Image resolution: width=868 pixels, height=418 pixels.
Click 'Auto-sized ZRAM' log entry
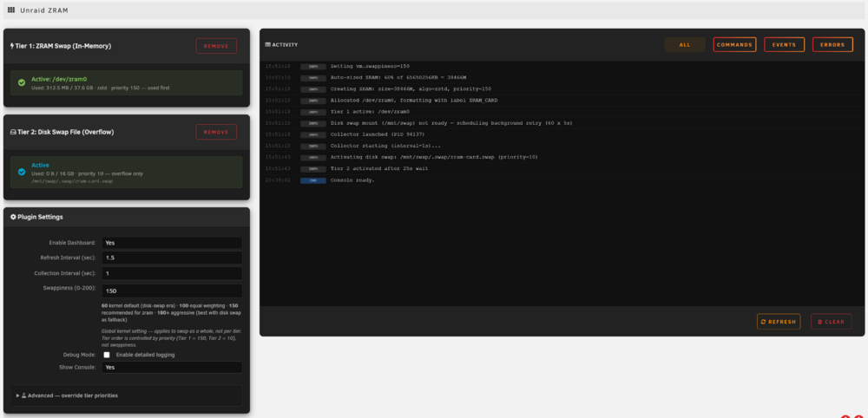(398, 77)
